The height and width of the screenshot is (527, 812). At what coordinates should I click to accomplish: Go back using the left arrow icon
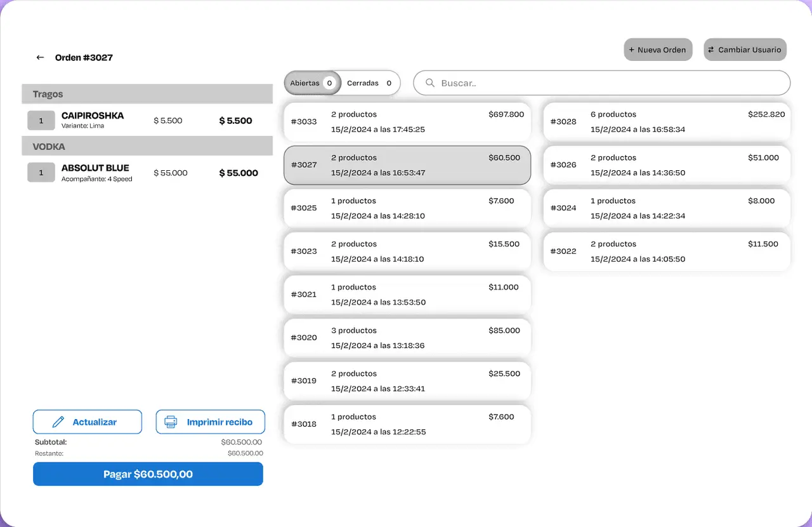pos(40,58)
